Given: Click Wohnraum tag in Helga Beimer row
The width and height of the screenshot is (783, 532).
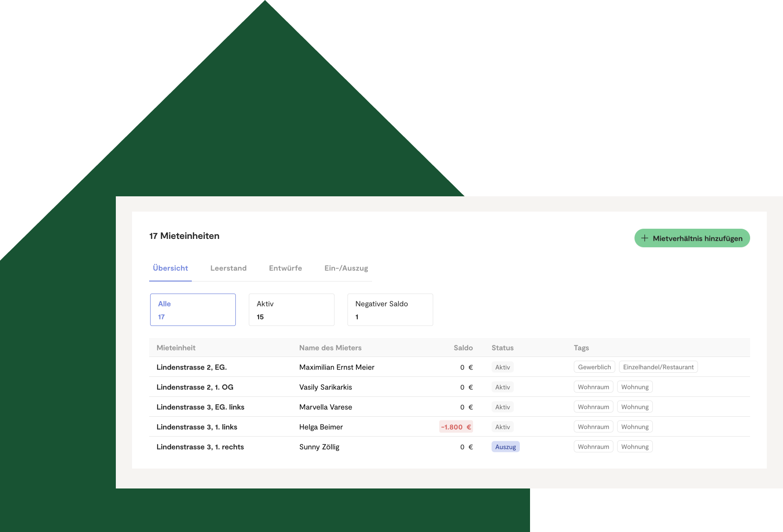Looking at the screenshot, I should pyautogui.click(x=594, y=427).
